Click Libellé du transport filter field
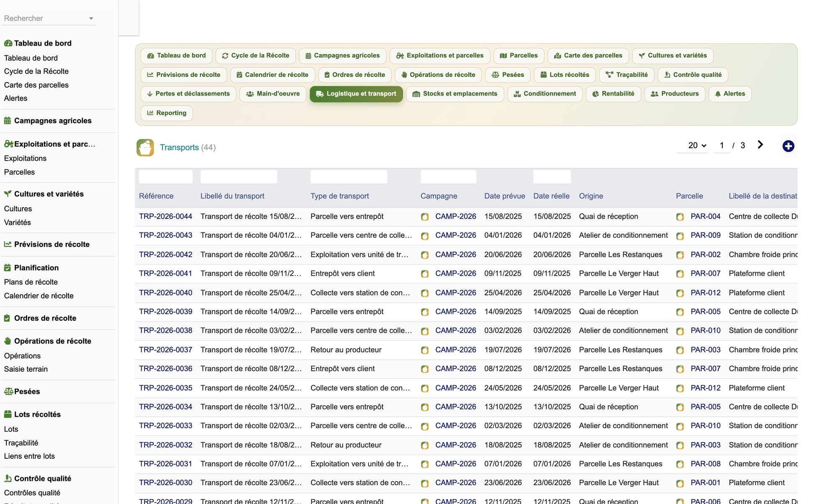This screenshot has width=815, height=504. tap(239, 177)
